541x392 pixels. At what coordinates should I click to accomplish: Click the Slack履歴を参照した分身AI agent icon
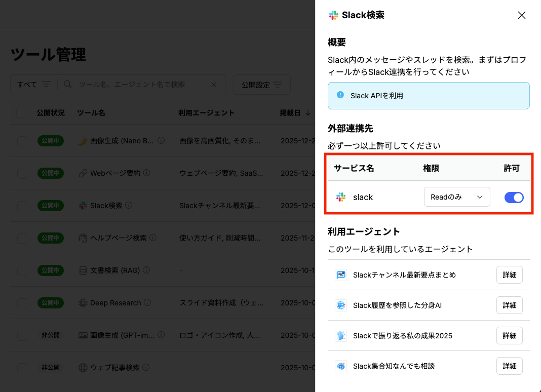341,305
